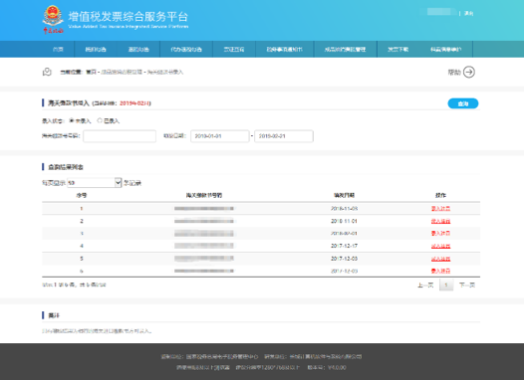Click the 海关缴款书号码 column header
Screen dimensions: 525x381
point(204,195)
